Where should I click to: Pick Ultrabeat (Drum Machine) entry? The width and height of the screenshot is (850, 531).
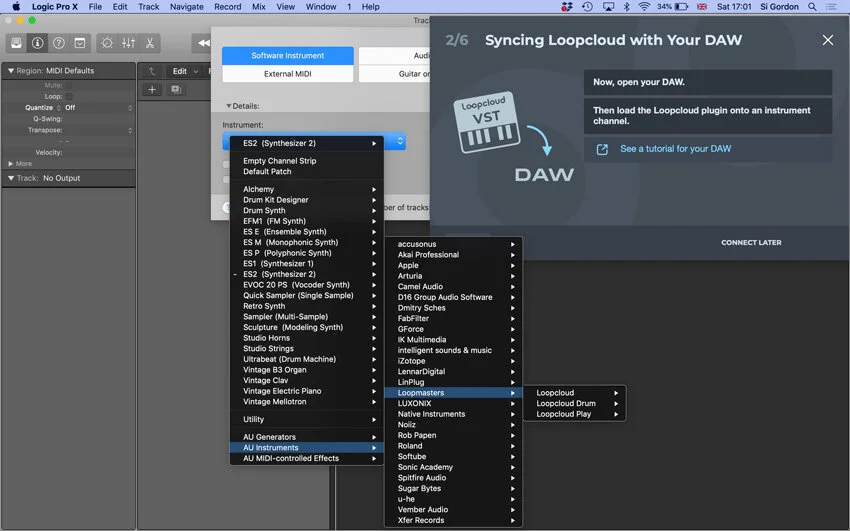[306, 359]
